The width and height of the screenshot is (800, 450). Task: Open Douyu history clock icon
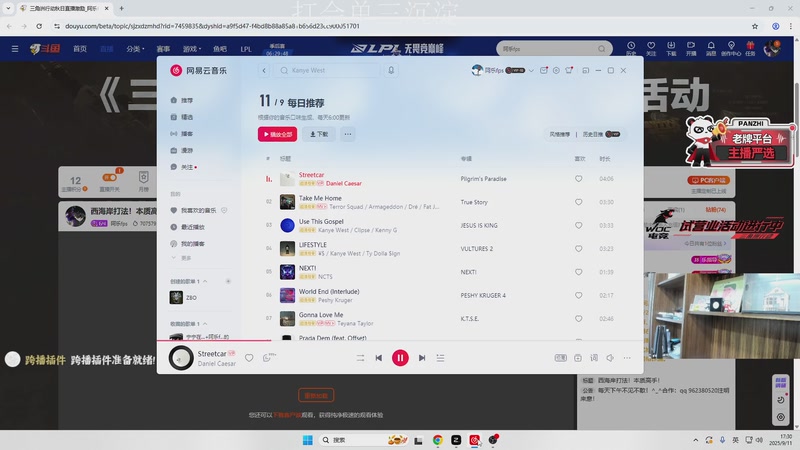point(631,48)
